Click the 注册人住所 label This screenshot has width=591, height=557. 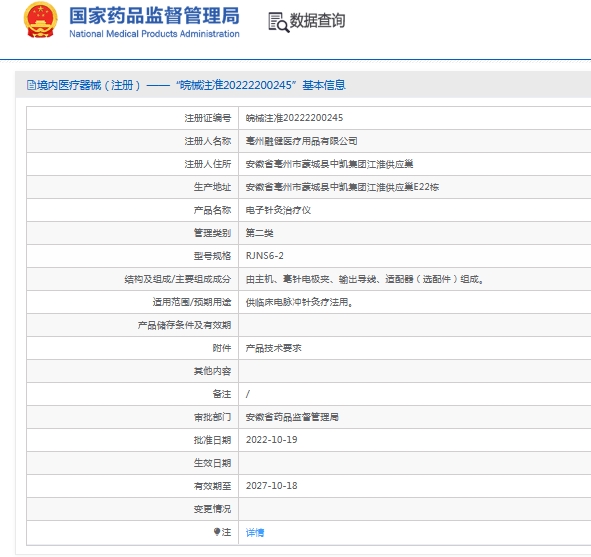click(x=208, y=164)
